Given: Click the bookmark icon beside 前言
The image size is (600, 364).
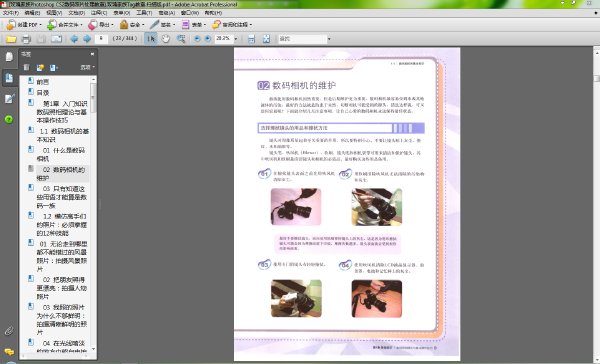Looking at the screenshot, I should [31, 81].
